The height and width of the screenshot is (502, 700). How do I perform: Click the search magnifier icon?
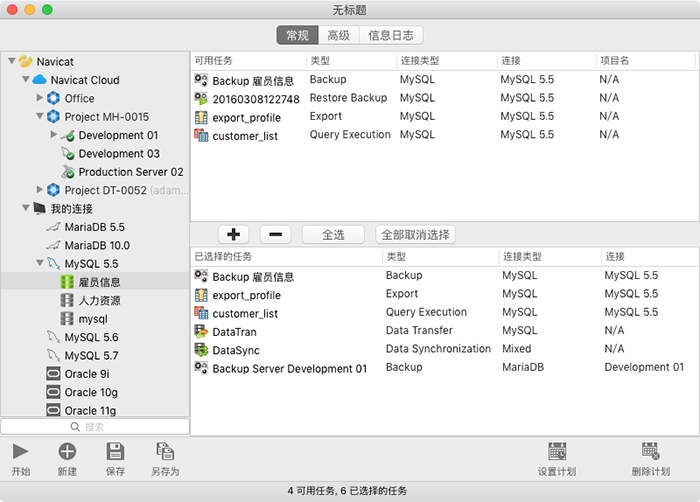click(x=75, y=427)
